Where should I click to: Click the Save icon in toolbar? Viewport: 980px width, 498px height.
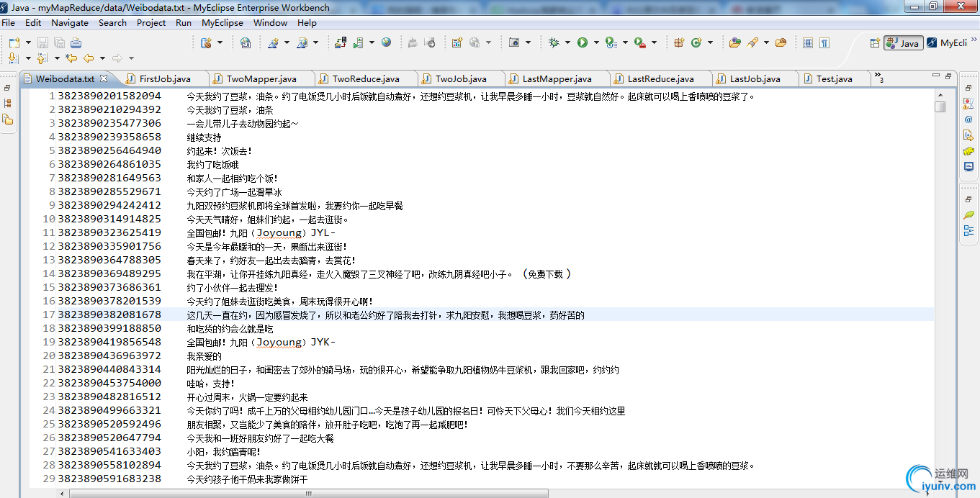click(x=42, y=43)
